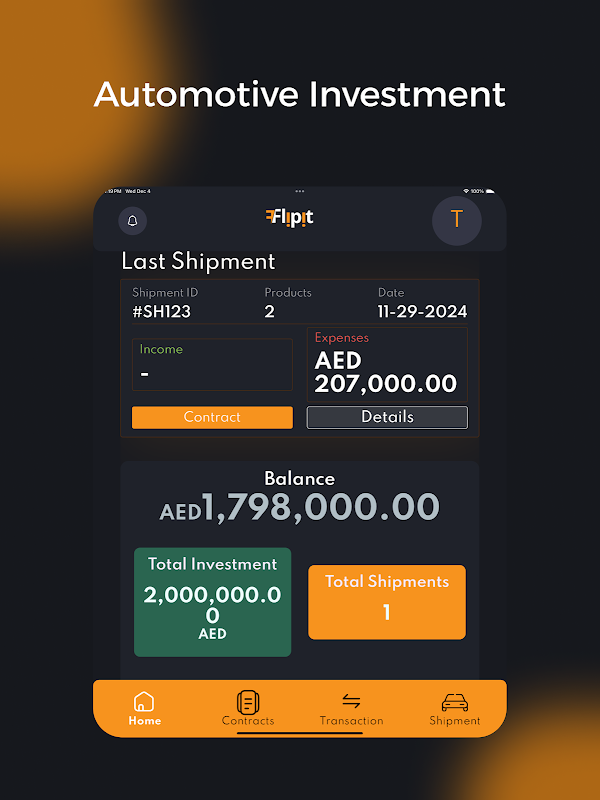600x800 pixels.
Task: Click the orange Contract button
Action: pos(212,417)
